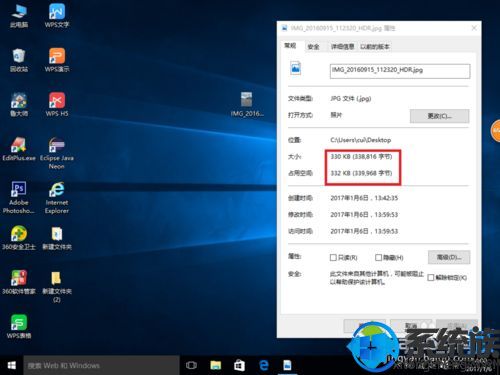Click the JPG file type text
This screenshot has height=375, width=500.
[x=351, y=99]
